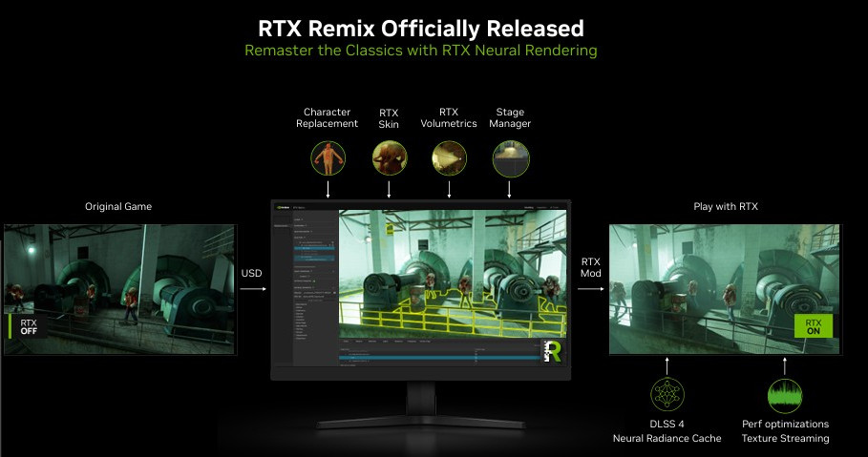868x457 pixels.
Task: Click the 'Texture Streaming' text
Action: (786, 438)
